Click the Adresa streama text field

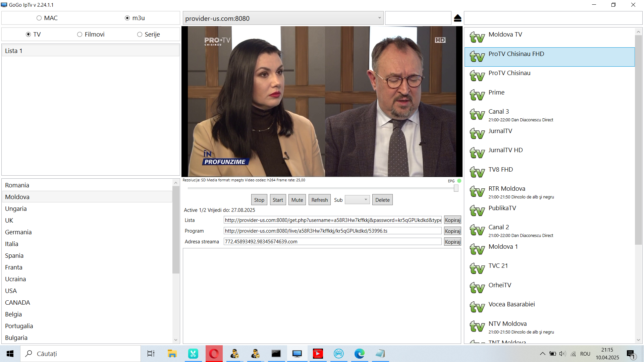pyautogui.click(x=332, y=241)
